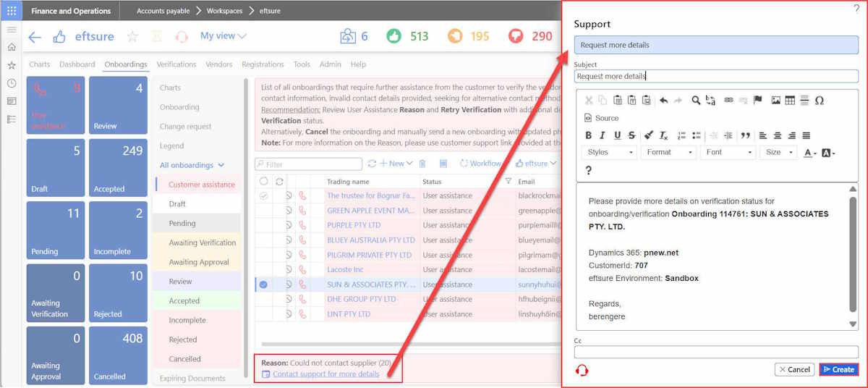Open background color picker

[829, 153]
